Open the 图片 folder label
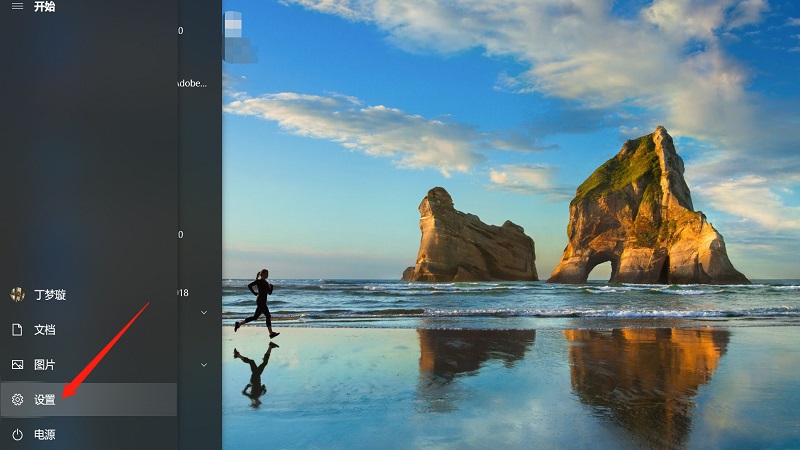The image size is (800, 450). [45, 365]
